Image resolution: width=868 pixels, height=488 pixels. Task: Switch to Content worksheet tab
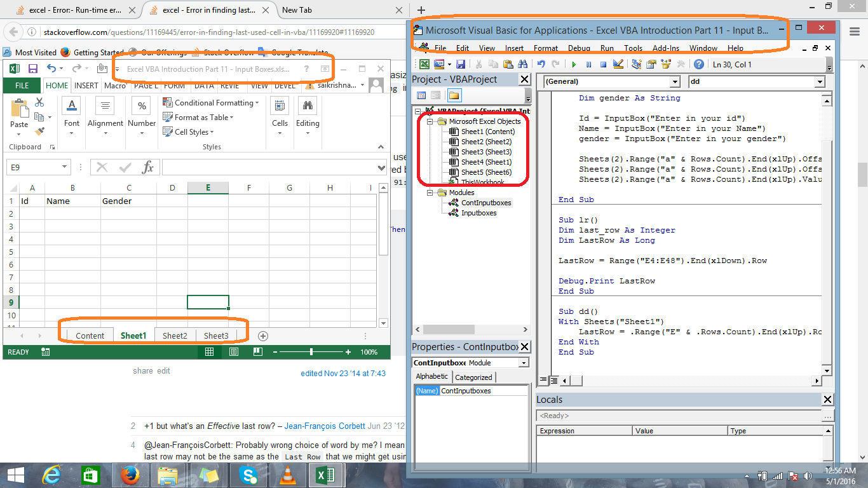[x=90, y=335]
